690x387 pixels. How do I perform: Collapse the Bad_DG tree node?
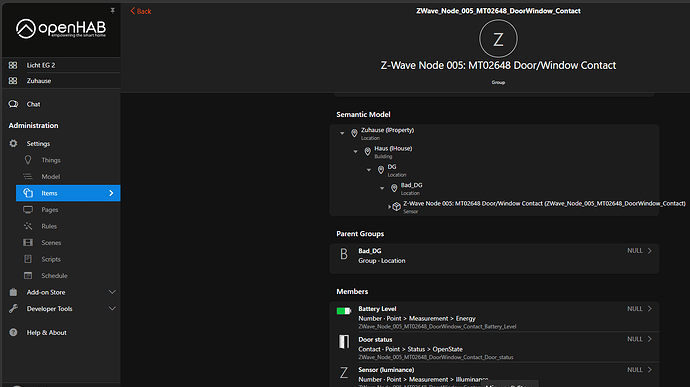coord(382,188)
